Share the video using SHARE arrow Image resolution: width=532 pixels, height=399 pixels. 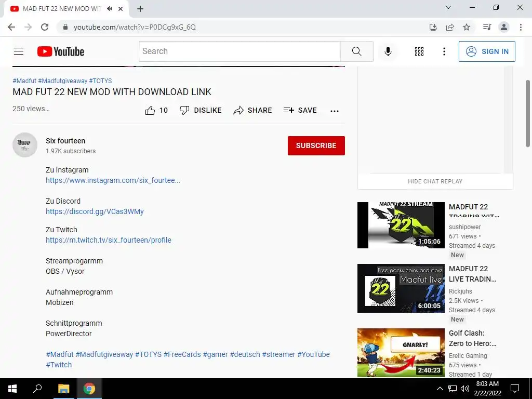tap(253, 110)
